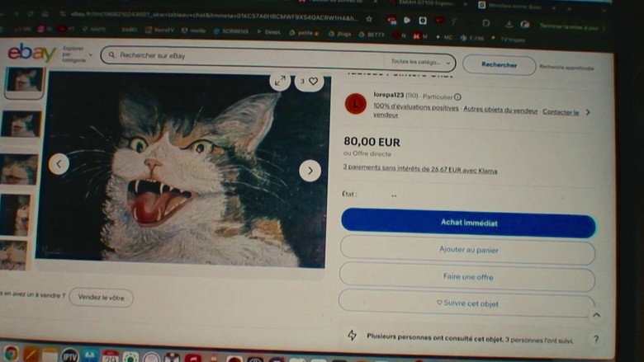The height and width of the screenshot is (362, 644).
Task: Click the Rechercher button
Action: coord(499,65)
